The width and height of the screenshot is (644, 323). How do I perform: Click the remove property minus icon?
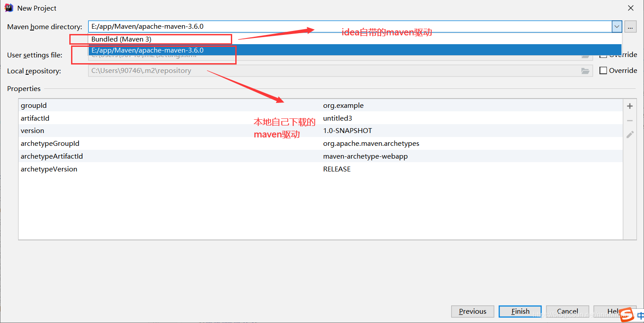(630, 121)
